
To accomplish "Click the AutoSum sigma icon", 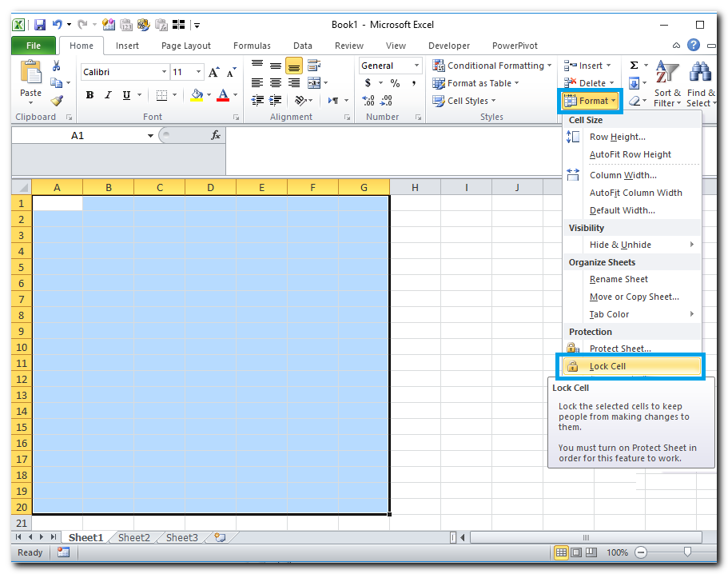I will pyautogui.click(x=635, y=66).
